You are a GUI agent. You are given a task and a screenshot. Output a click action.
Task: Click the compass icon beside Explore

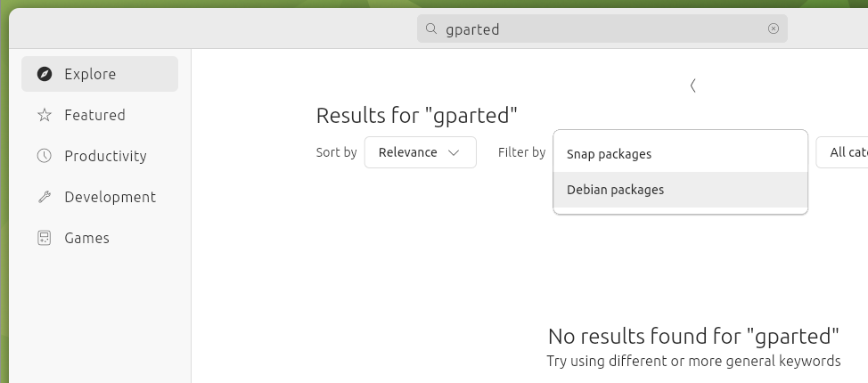coord(45,74)
